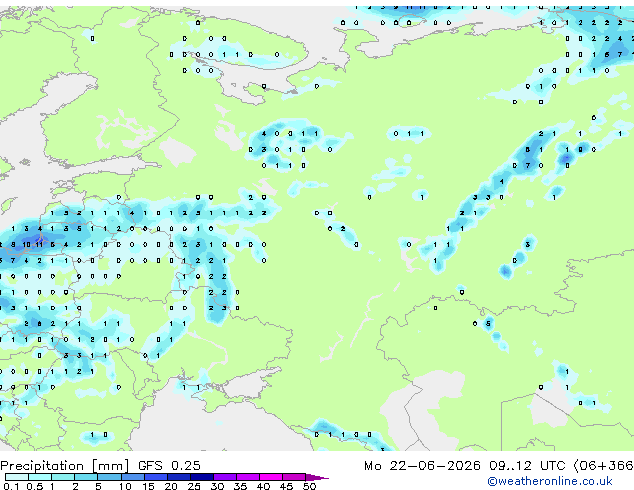Select the 1 to 2 mm legend swatch

click(63, 477)
